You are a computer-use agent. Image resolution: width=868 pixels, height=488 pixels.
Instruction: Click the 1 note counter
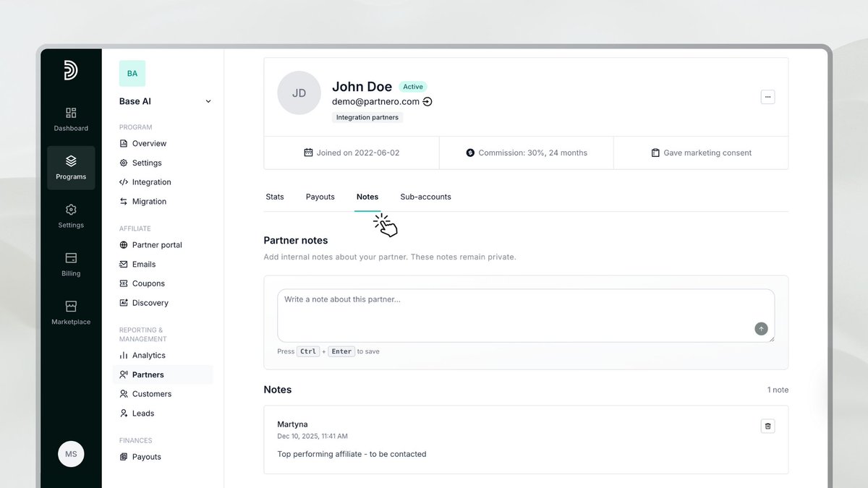pyautogui.click(x=778, y=390)
